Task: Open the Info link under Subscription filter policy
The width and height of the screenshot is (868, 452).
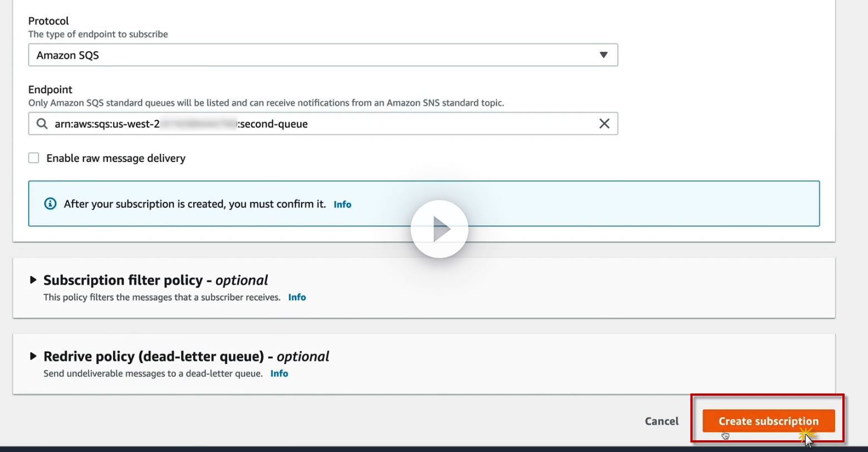Action: click(x=297, y=297)
